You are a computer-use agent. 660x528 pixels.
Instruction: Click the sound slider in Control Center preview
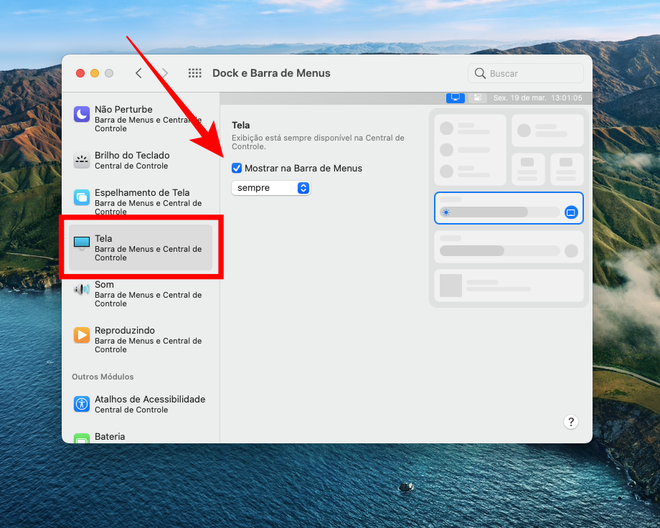pos(500,251)
